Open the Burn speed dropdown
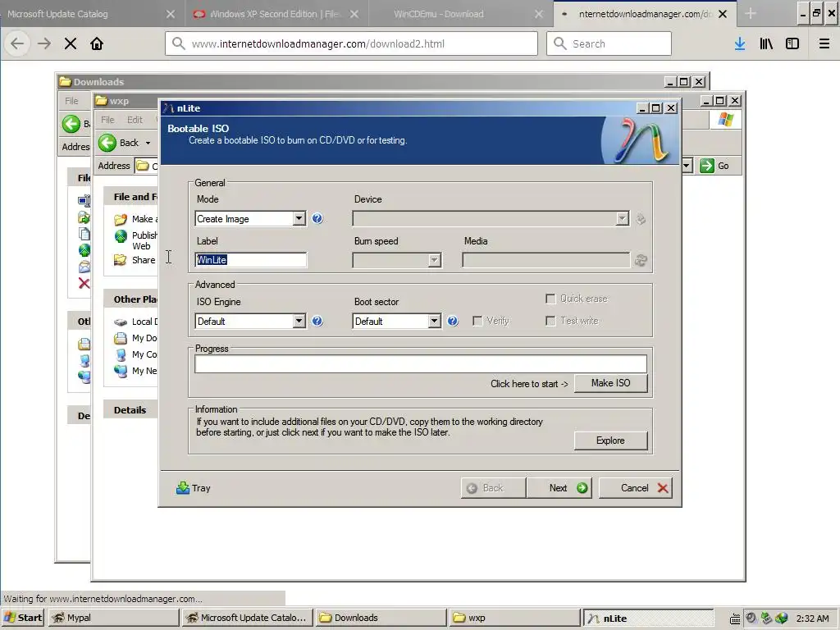 (x=435, y=260)
